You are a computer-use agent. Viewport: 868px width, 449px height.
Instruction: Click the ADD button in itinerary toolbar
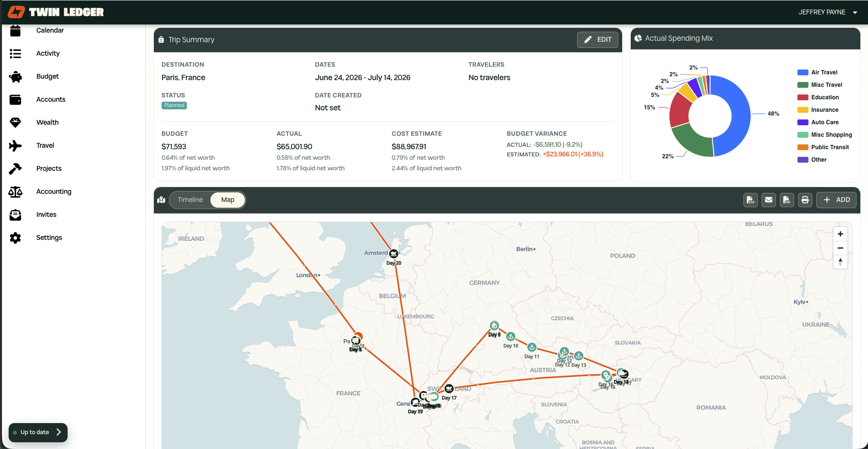pos(836,200)
